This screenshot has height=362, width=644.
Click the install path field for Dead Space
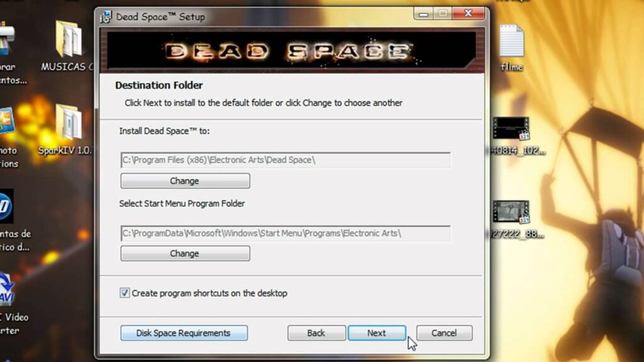point(286,160)
